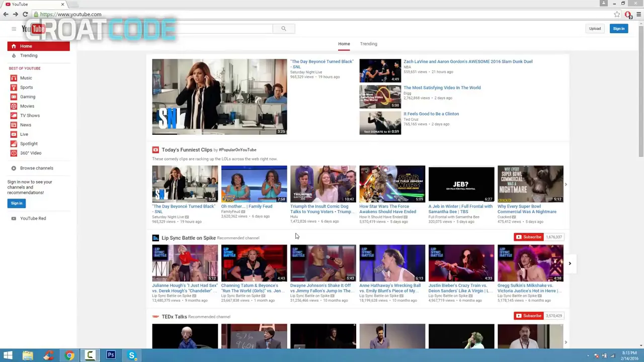This screenshot has height=362, width=644.
Task: Open the Spotlight channel icon
Action: [14, 144]
